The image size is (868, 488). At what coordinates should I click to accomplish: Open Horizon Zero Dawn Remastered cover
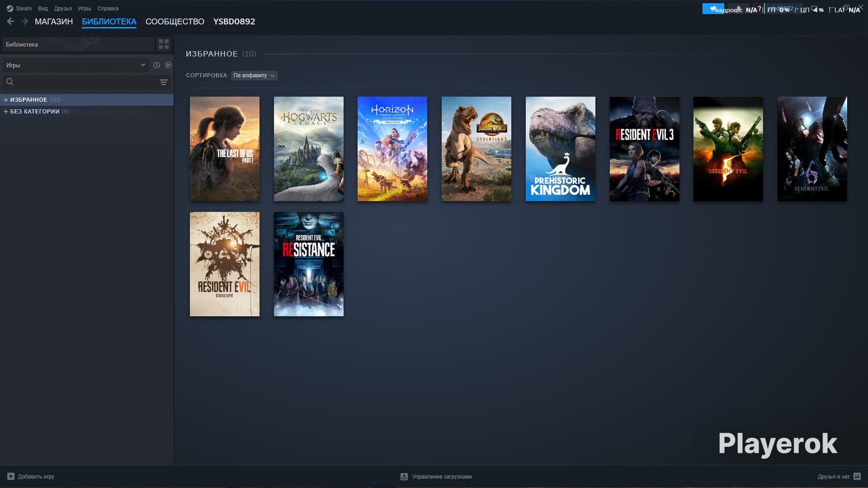(x=393, y=149)
